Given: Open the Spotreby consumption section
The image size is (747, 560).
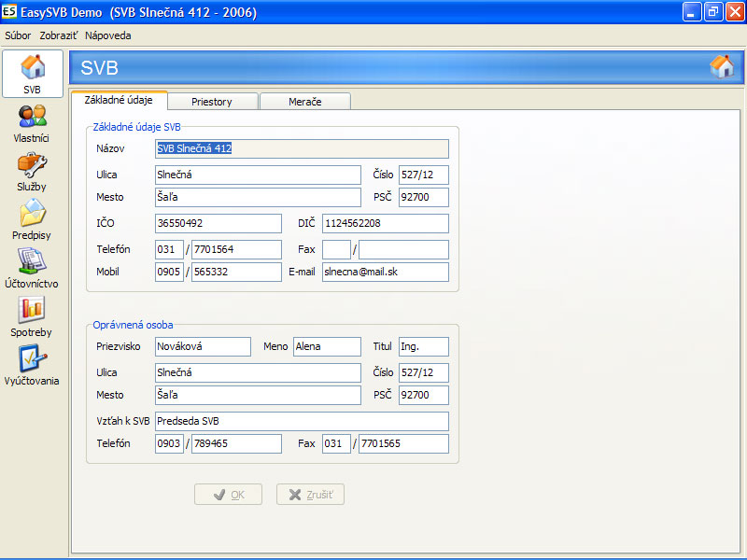Looking at the screenshot, I should [x=32, y=318].
